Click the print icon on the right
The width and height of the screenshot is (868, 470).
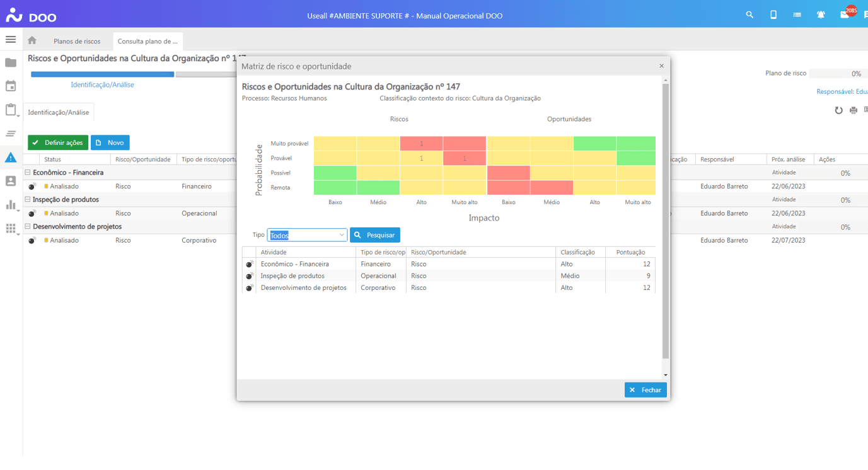pos(854,110)
